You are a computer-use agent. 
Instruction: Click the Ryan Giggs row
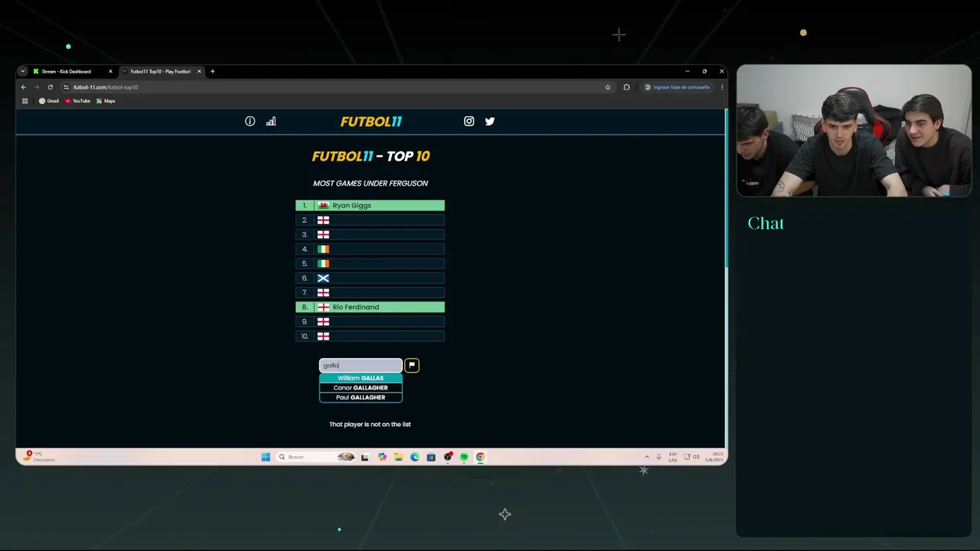click(370, 205)
